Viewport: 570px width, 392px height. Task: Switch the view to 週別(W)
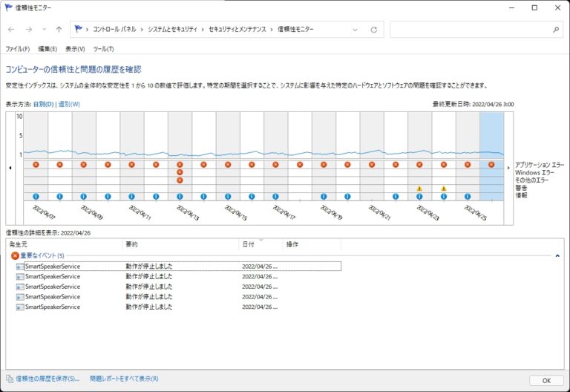click(69, 104)
